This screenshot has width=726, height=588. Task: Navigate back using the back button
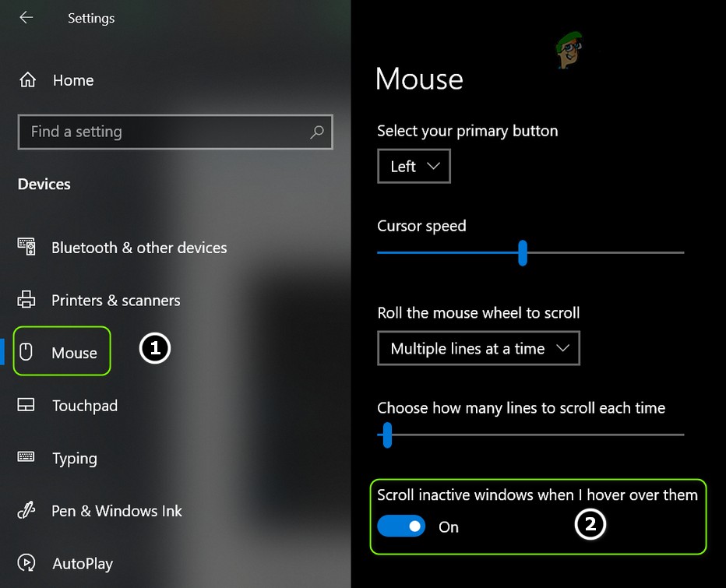[26, 17]
